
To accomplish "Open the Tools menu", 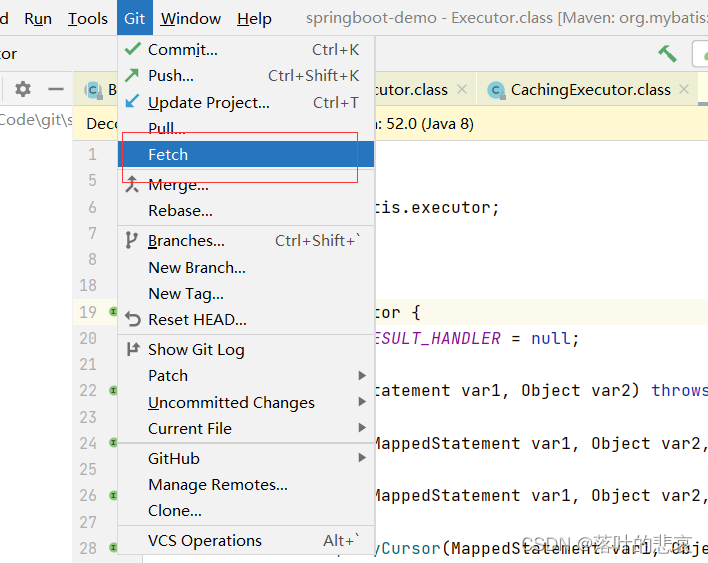I will click(88, 19).
